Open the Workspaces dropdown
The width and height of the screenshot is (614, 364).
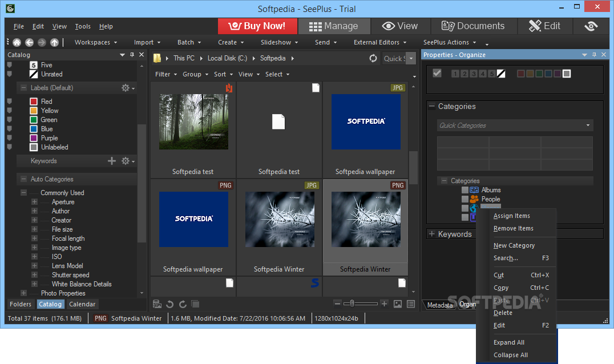pos(96,42)
